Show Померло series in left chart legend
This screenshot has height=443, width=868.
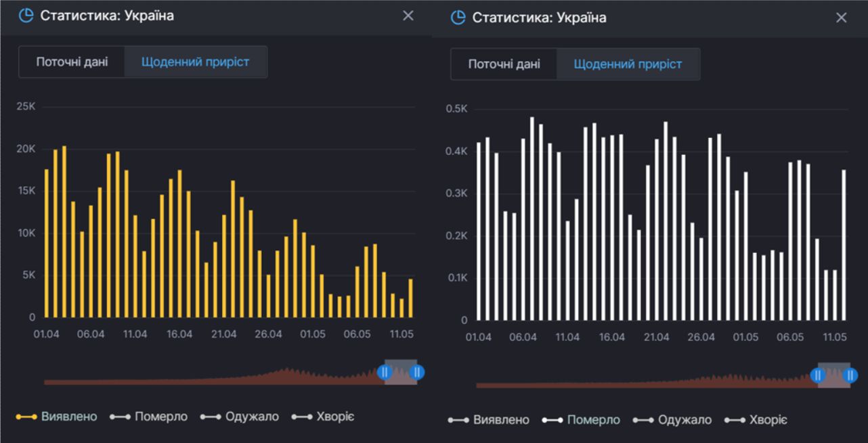coord(148,417)
